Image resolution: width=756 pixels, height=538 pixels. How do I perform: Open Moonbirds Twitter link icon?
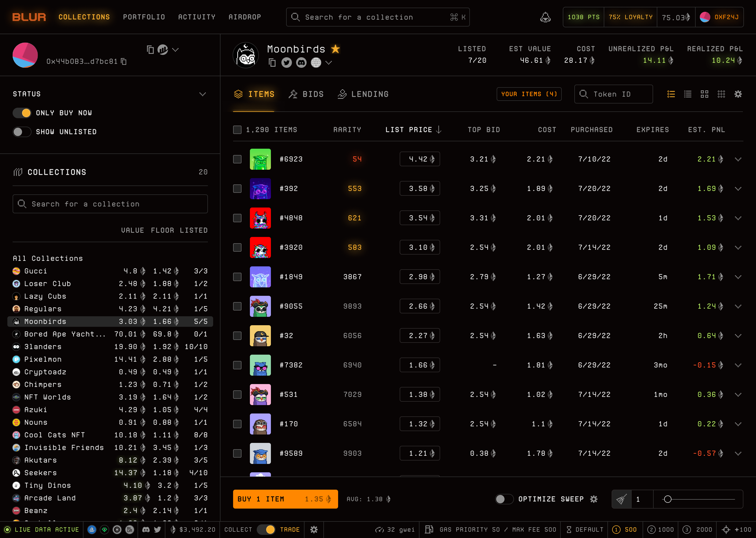point(287,63)
